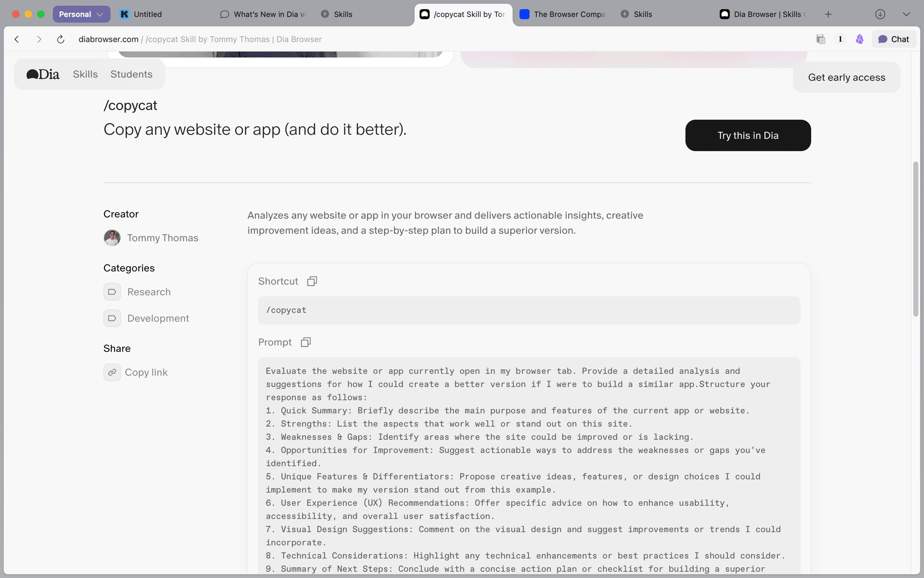Click the page's vertical scrollbar thumb

click(915, 239)
